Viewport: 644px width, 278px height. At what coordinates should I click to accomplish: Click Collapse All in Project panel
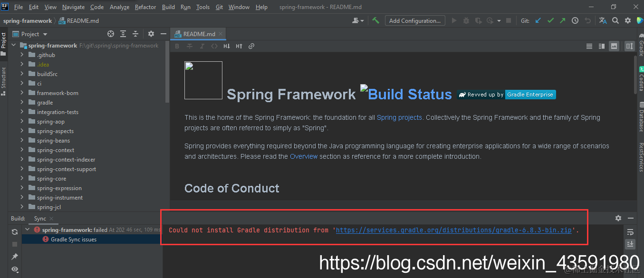tap(135, 34)
